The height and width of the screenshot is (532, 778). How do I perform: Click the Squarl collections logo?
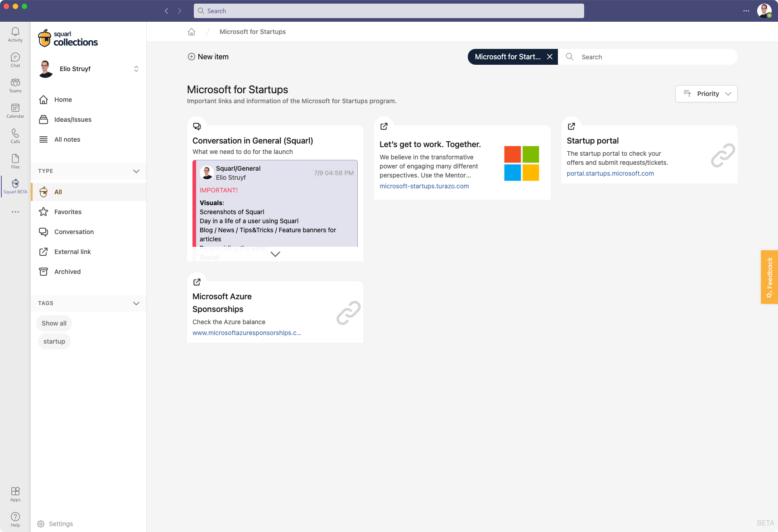pyautogui.click(x=68, y=38)
